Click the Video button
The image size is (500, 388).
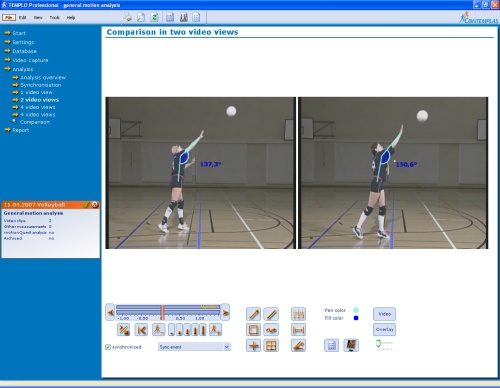(384, 314)
